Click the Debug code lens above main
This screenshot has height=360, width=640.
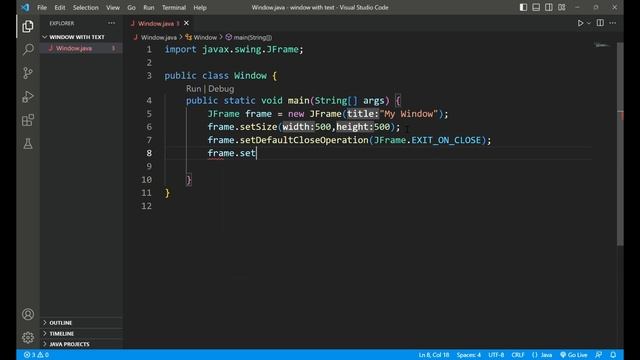tap(221, 89)
